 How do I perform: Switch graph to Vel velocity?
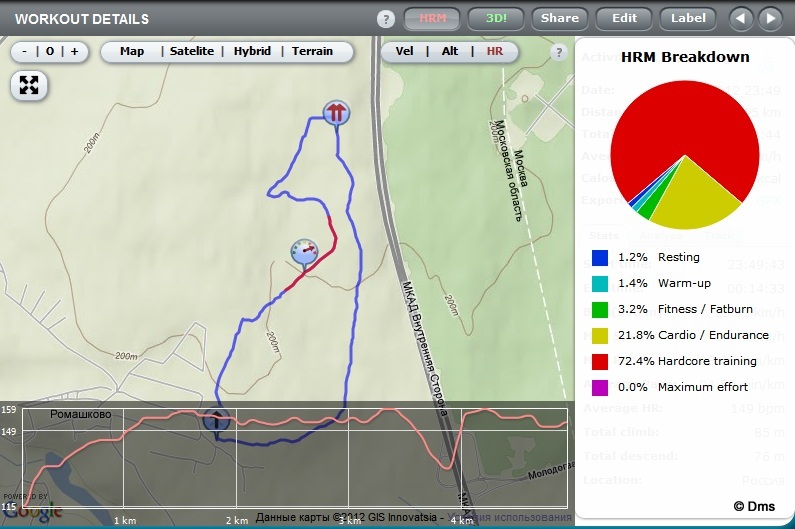pyautogui.click(x=406, y=51)
